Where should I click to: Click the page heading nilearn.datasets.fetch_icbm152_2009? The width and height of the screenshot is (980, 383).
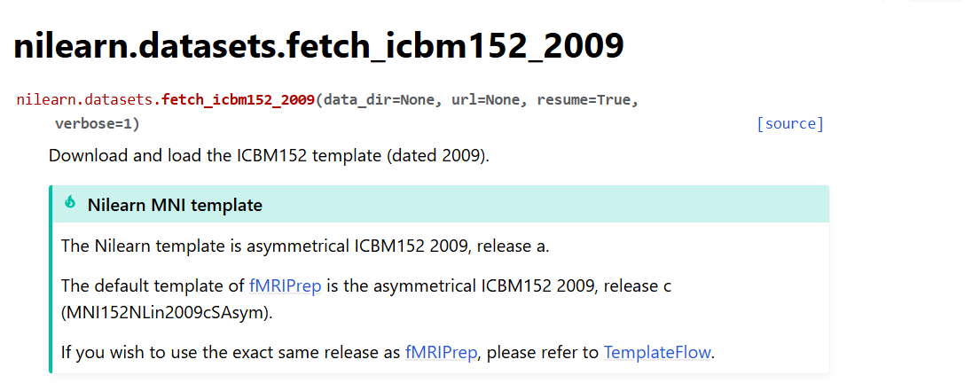point(318,46)
